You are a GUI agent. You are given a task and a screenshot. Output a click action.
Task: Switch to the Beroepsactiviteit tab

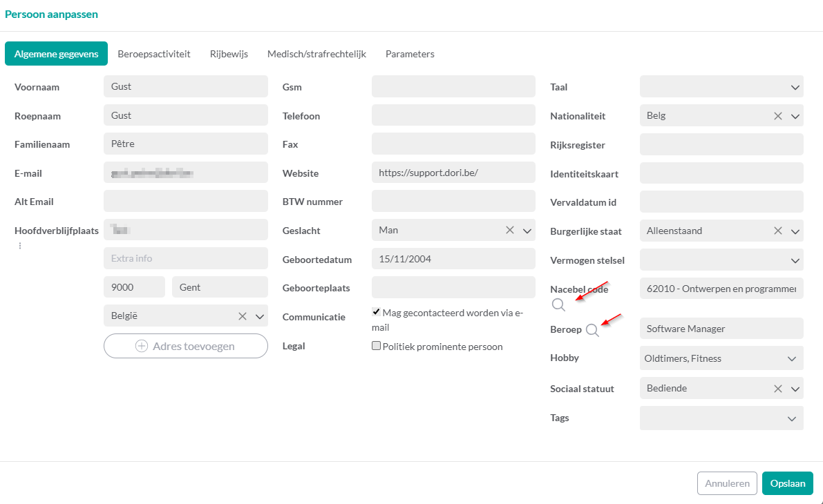[154, 54]
